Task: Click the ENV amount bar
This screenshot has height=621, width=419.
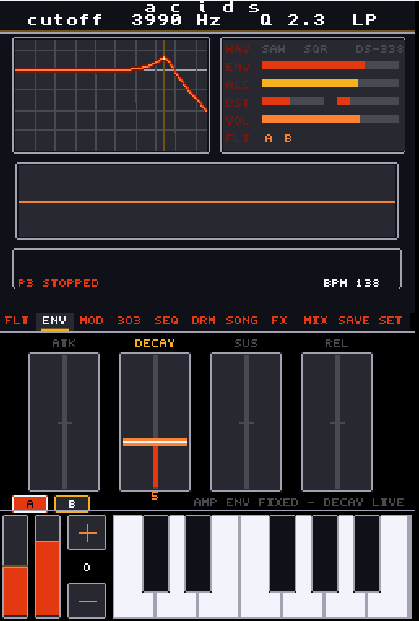Action: (330, 65)
